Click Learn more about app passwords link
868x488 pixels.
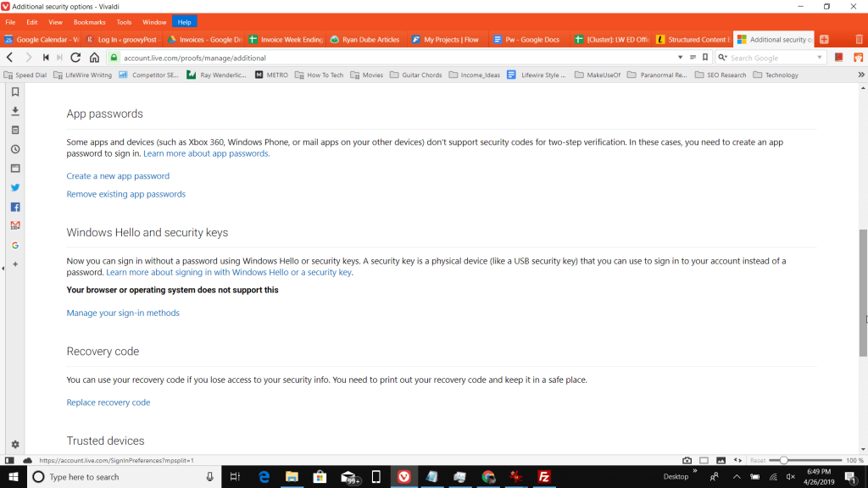207,153
